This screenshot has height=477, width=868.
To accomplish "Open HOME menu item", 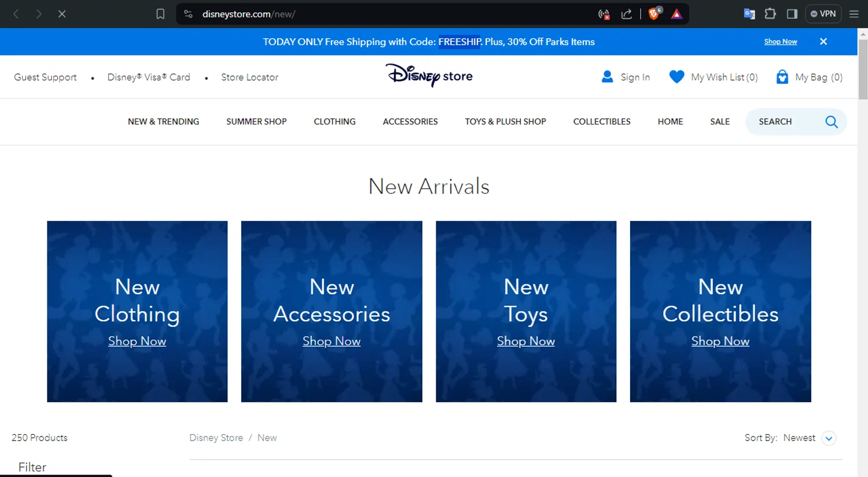I will [670, 122].
